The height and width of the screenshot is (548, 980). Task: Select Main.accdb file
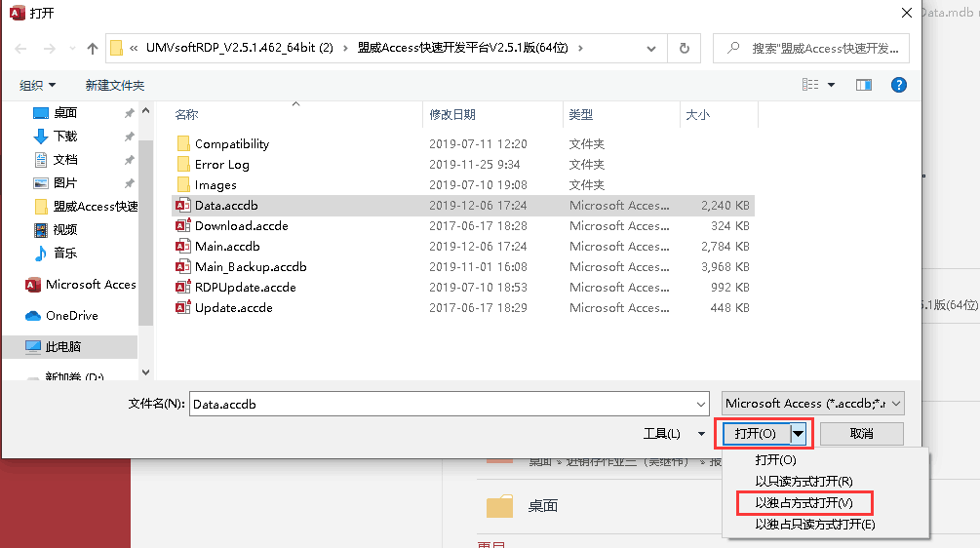[x=462, y=246]
